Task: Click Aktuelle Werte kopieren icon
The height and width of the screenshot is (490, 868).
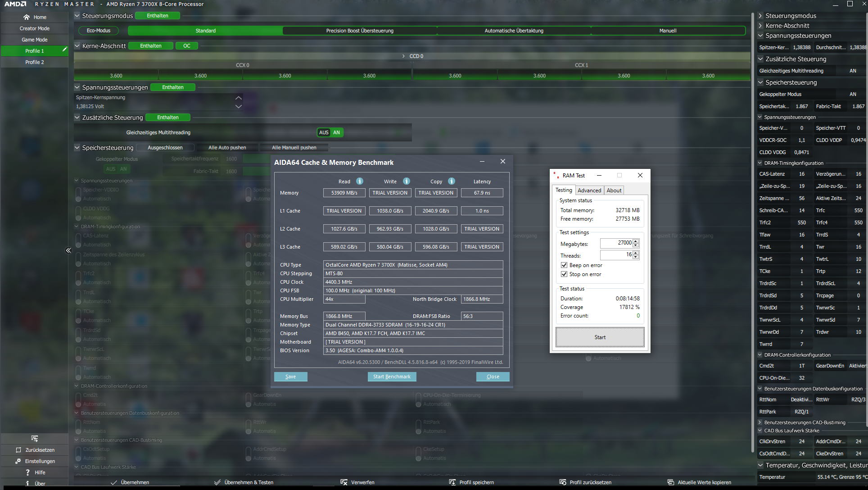Action: tap(670, 482)
